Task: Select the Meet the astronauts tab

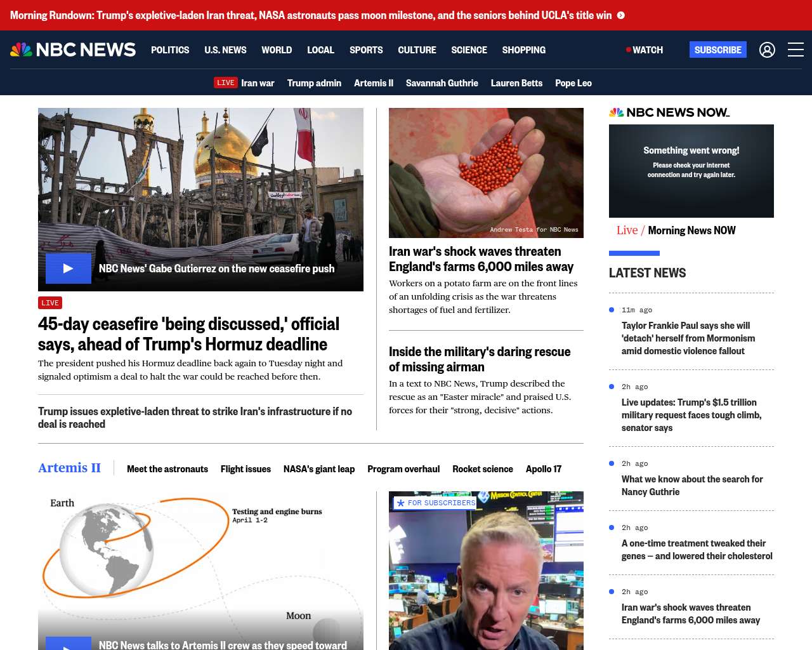Action: (x=167, y=469)
